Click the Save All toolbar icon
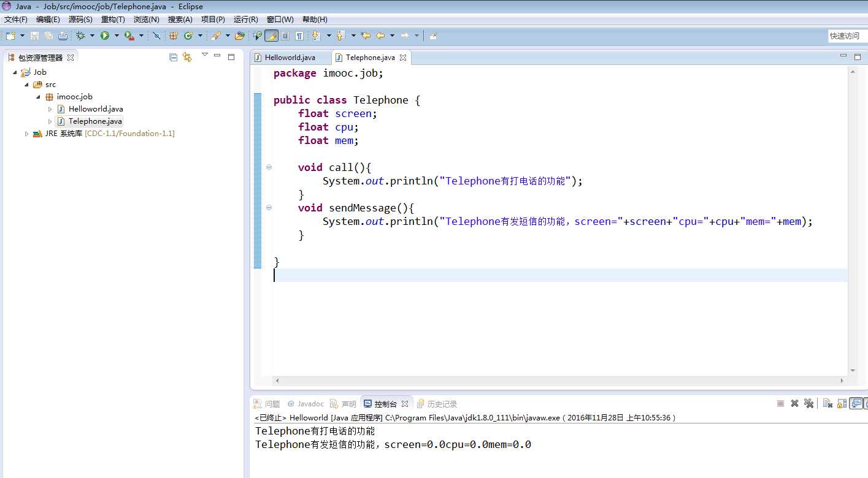The image size is (868, 478). [48, 36]
